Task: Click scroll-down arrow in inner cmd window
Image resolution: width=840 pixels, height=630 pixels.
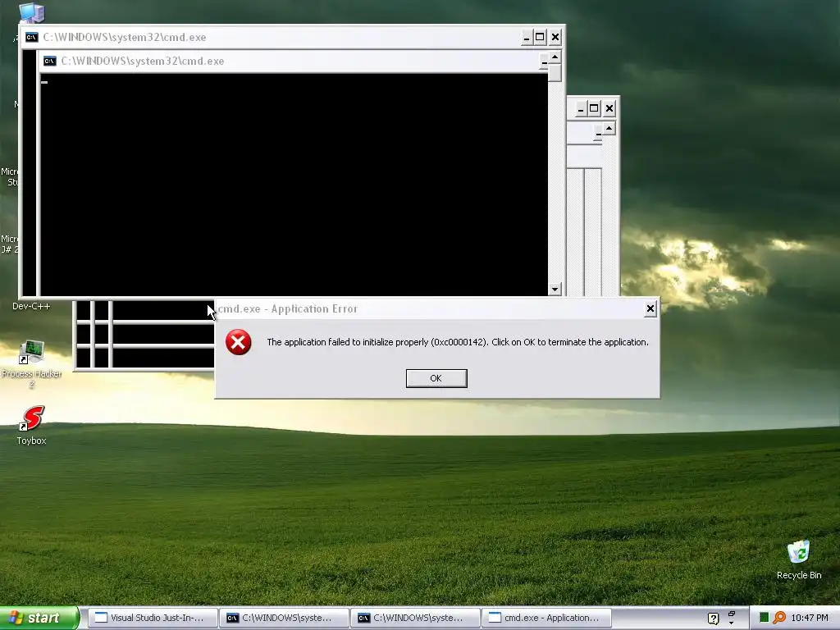Action: click(x=555, y=290)
